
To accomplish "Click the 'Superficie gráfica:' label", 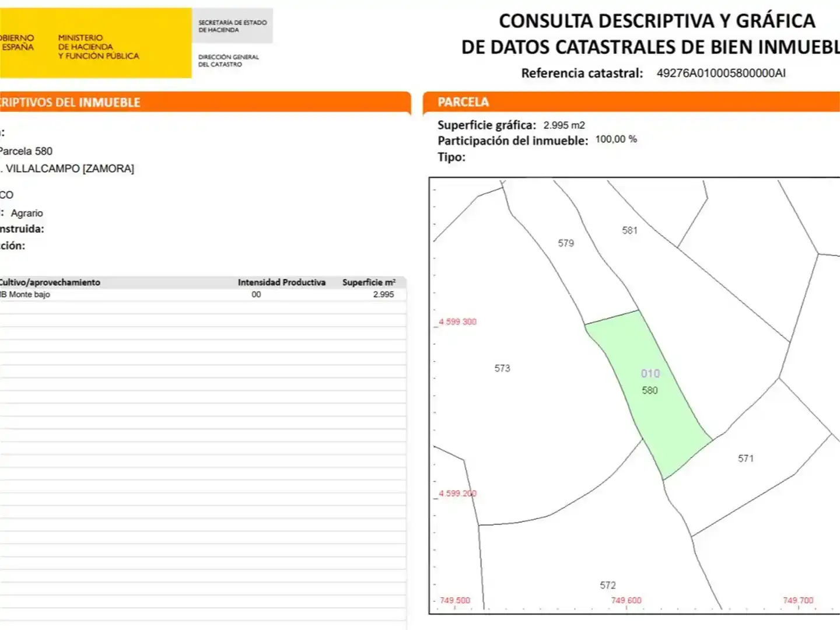I will [x=487, y=125].
